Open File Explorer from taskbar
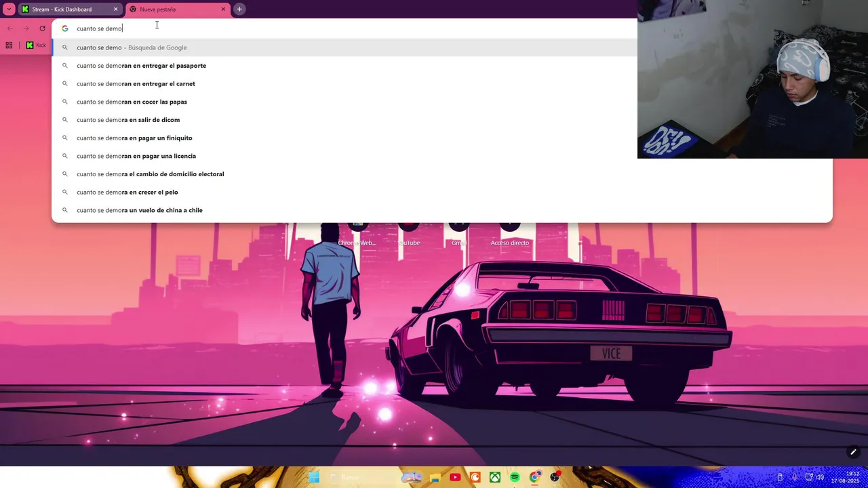 (435, 477)
